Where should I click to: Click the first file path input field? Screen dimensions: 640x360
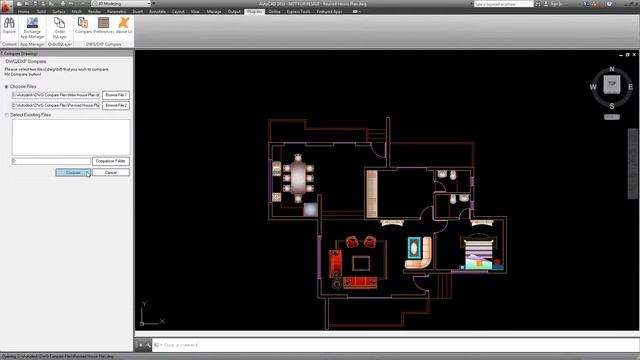pyautogui.click(x=56, y=95)
